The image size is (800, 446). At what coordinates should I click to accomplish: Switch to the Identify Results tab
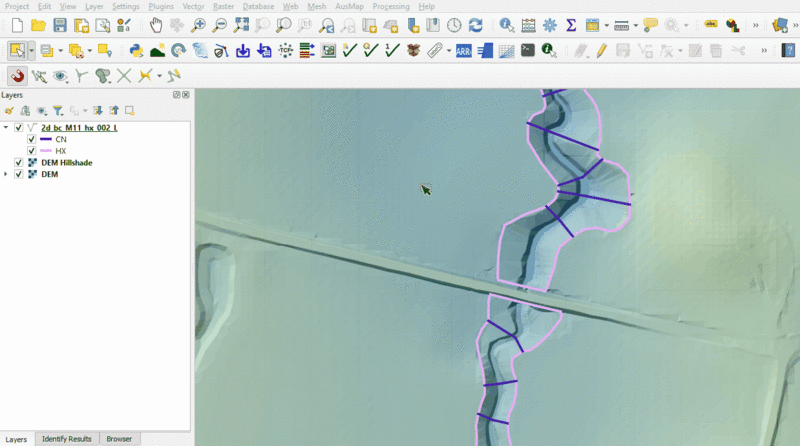tap(67, 439)
